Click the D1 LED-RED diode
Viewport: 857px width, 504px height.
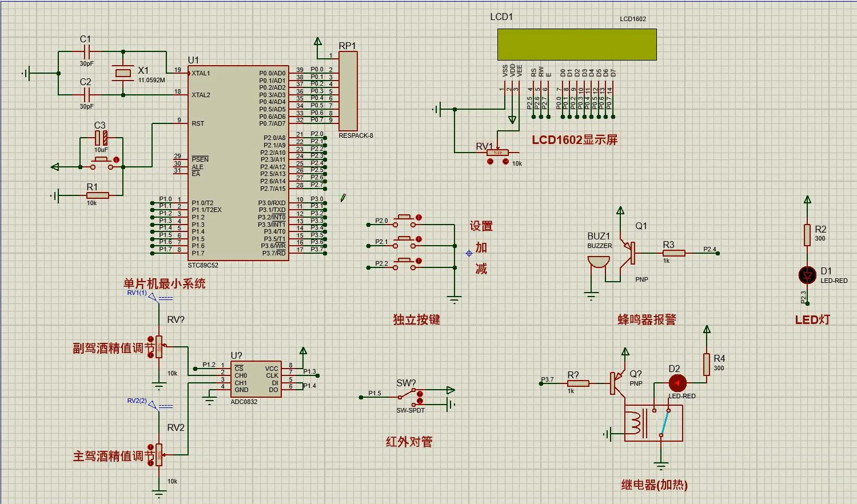pyautogui.click(x=807, y=275)
